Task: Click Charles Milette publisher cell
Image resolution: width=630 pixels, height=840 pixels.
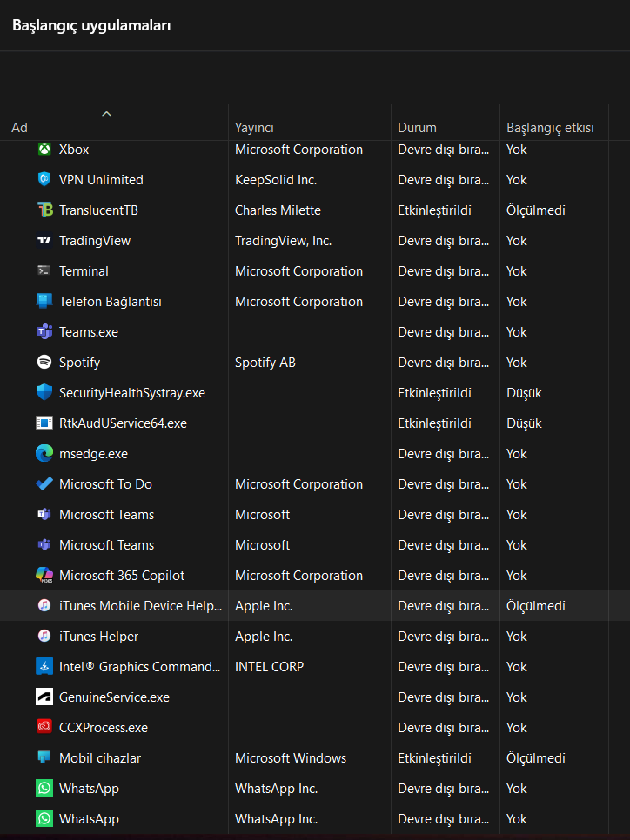Action: [x=278, y=210]
